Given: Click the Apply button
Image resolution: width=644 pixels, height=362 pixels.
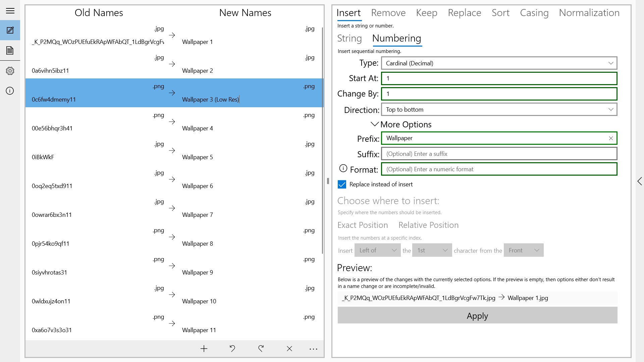Looking at the screenshot, I should pyautogui.click(x=477, y=315).
